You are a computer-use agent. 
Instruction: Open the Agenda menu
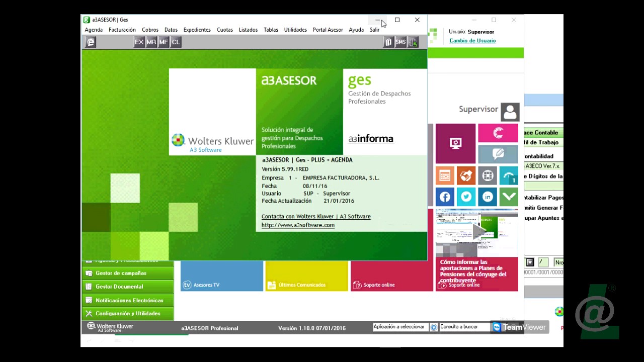[x=94, y=30]
